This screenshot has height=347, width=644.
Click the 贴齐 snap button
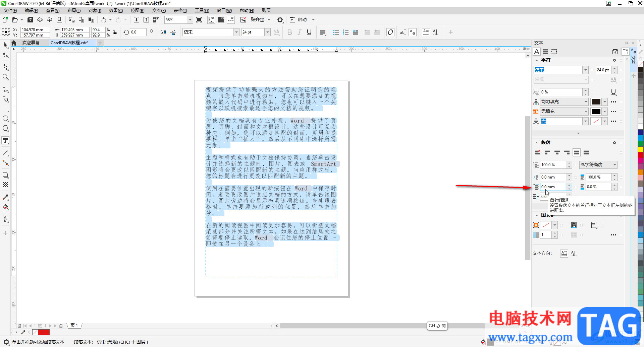coord(258,20)
